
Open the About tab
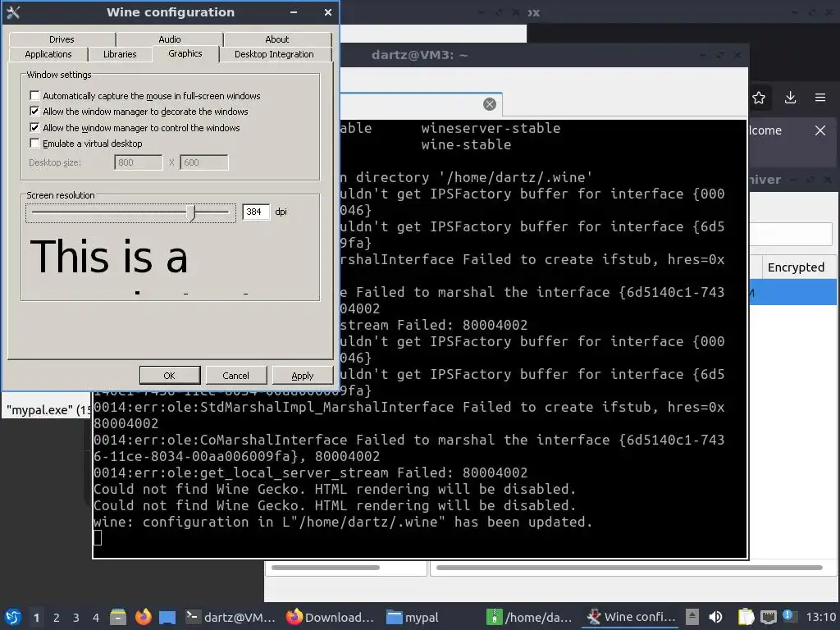[x=277, y=39]
